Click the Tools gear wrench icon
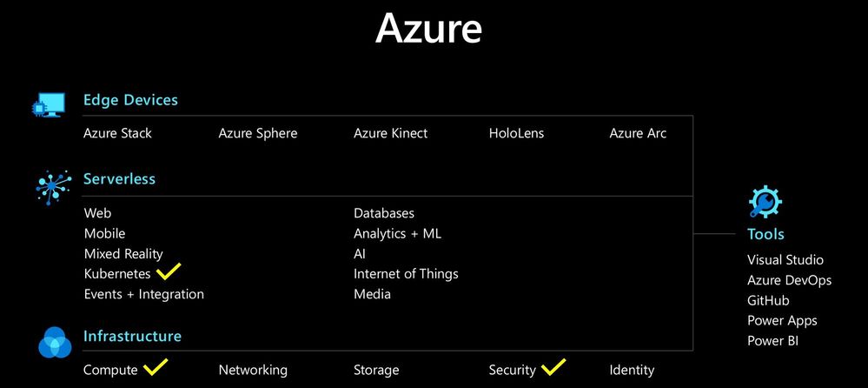 [765, 202]
